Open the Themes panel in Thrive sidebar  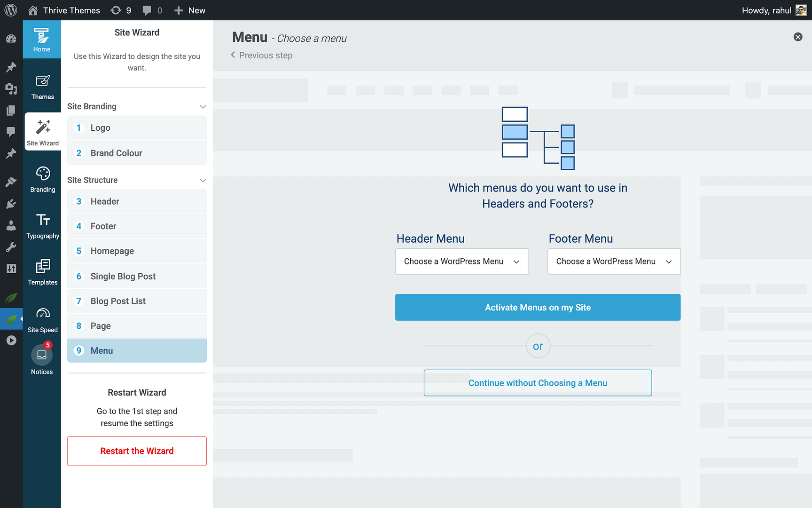(42, 86)
